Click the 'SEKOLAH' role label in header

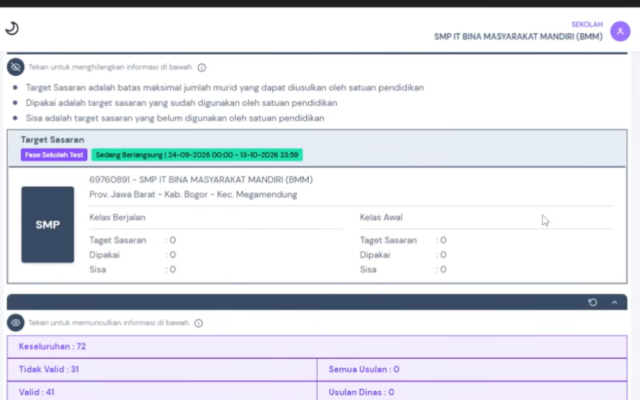[587, 24]
